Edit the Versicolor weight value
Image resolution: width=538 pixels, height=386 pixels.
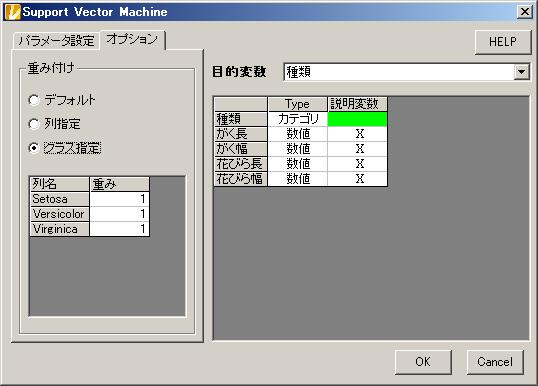point(119,214)
